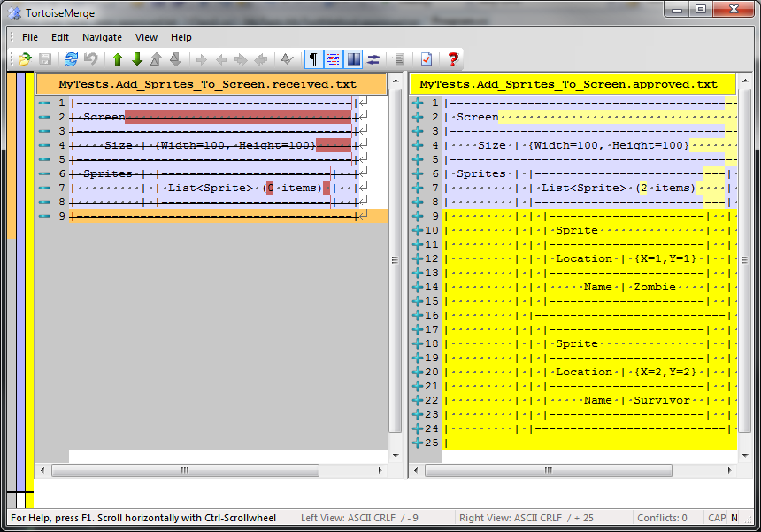Open a file with the Open toolbar icon
This screenshot has width=761, height=532.
click(x=24, y=59)
